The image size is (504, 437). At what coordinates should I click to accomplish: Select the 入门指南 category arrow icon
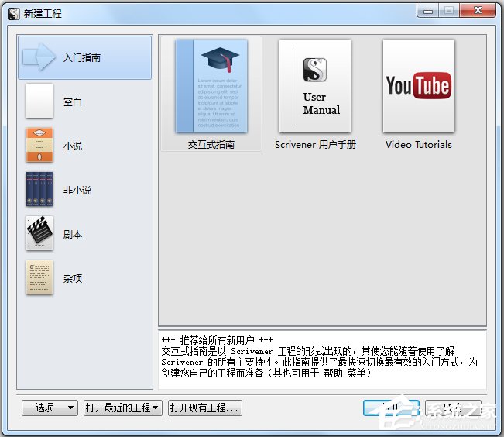click(x=39, y=57)
